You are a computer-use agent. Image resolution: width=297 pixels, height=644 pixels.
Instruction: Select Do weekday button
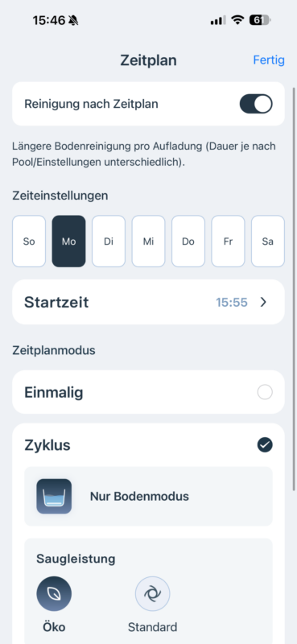(x=188, y=242)
